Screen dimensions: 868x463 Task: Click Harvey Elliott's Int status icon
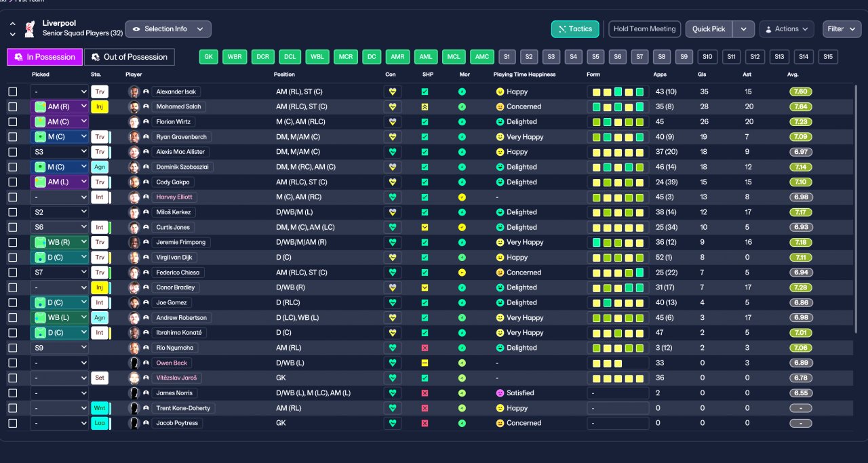pyautogui.click(x=100, y=197)
